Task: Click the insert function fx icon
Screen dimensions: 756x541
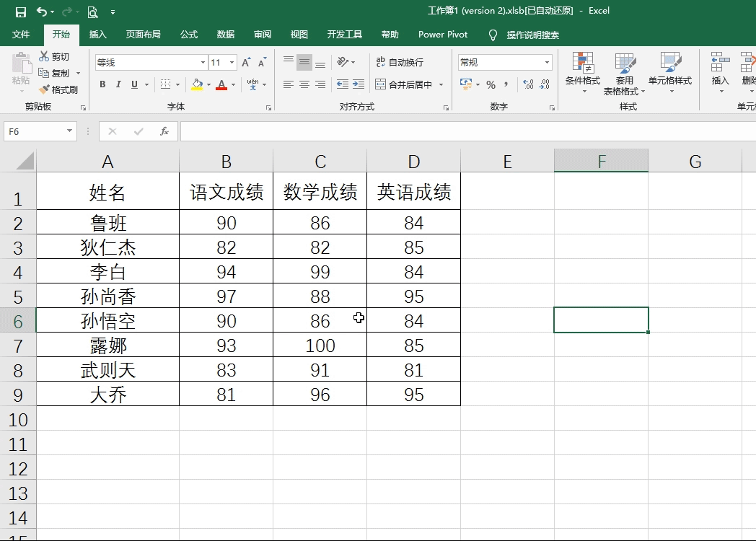Action: (x=164, y=131)
